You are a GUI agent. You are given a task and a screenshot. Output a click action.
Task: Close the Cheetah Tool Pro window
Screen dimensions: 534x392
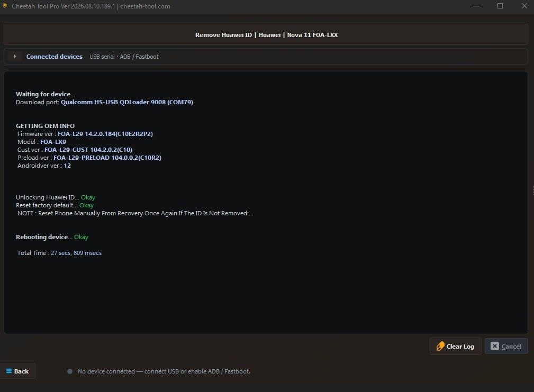click(524, 6)
